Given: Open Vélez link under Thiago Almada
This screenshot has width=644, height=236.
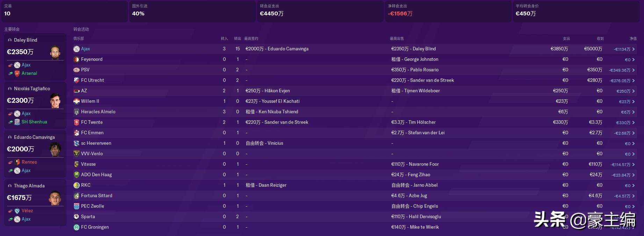Looking at the screenshot, I should [27, 211].
